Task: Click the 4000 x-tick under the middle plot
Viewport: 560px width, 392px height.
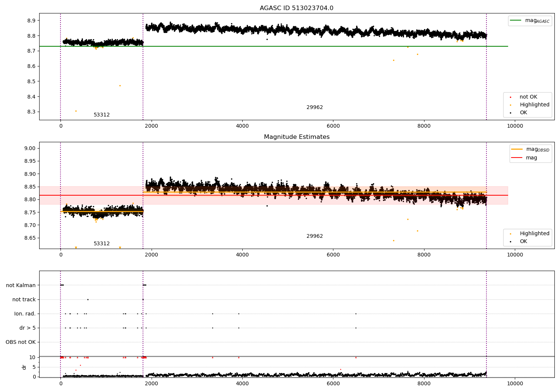Action: tap(242, 255)
